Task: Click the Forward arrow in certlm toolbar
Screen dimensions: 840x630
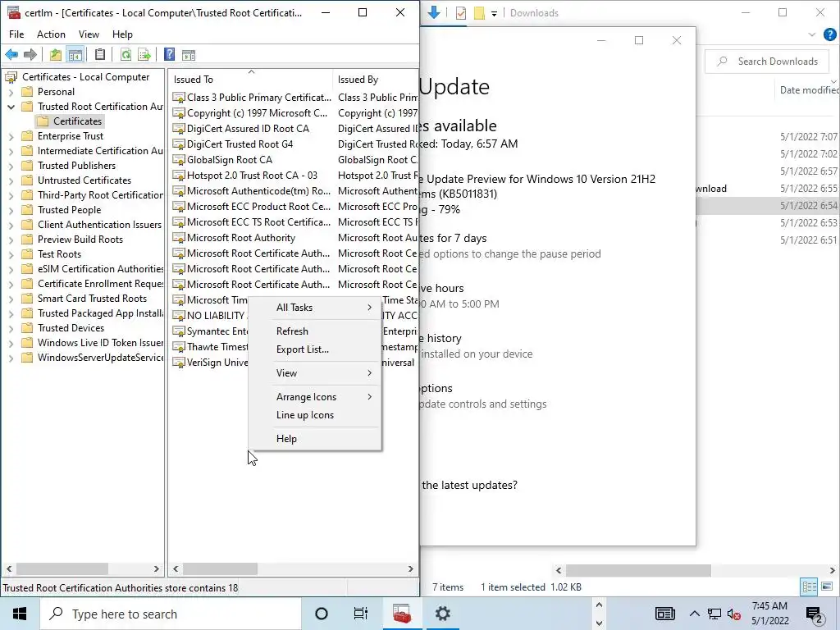Action: pos(30,55)
